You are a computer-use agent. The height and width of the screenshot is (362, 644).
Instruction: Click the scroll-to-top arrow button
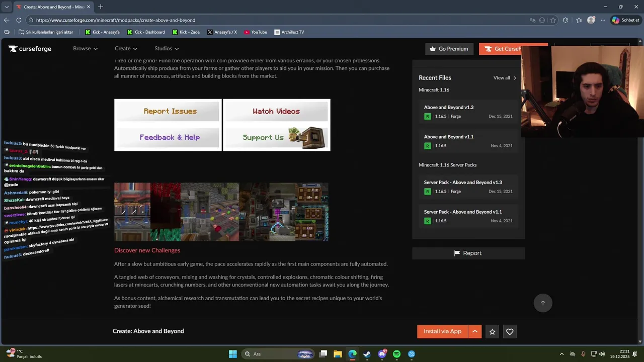543,303
